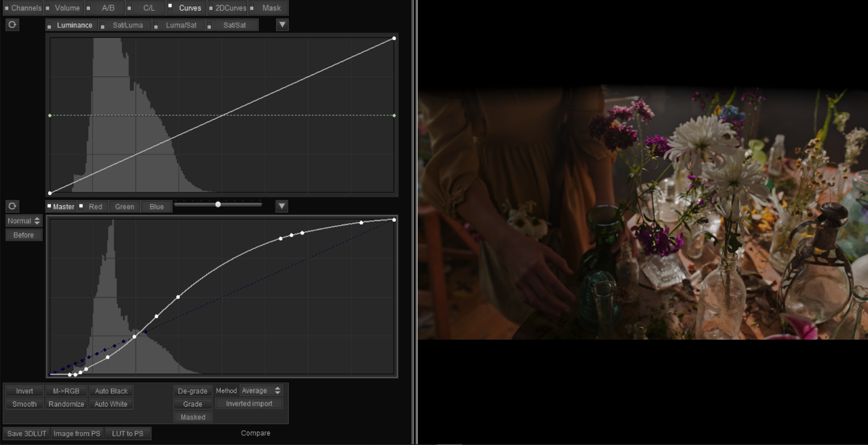This screenshot has width=868, height=445.
Task: Click the Masked button
Action: (193, 417)
